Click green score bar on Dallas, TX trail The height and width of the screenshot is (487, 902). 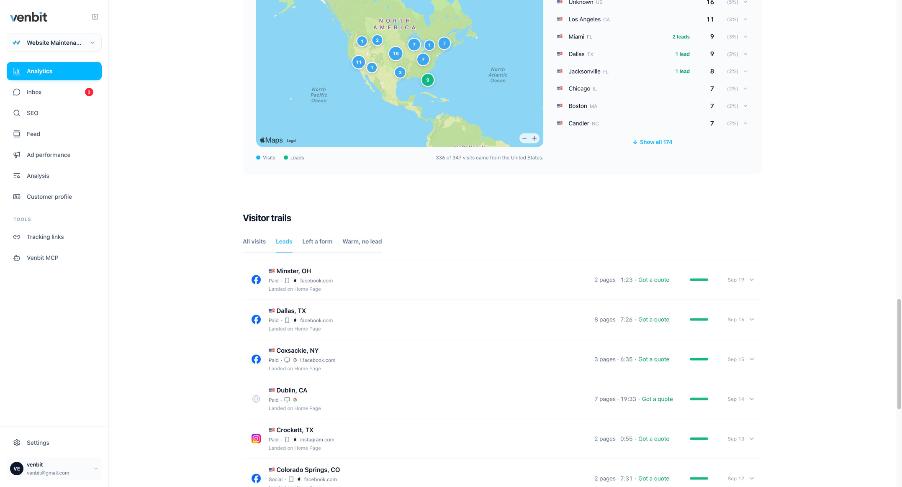click(699, 320)
